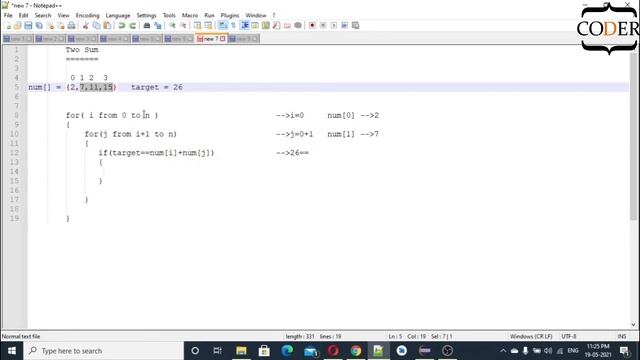The width and height of the screenshot is (640, 360).
Task: Toggle Show All Characters pilcrow icon
Action: (233, 26)
